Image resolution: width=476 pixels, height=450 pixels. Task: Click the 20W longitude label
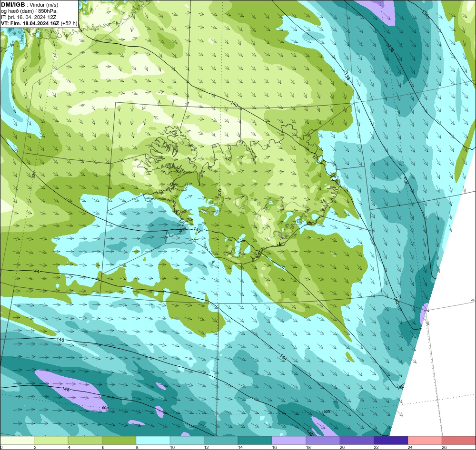coord(219,193)
